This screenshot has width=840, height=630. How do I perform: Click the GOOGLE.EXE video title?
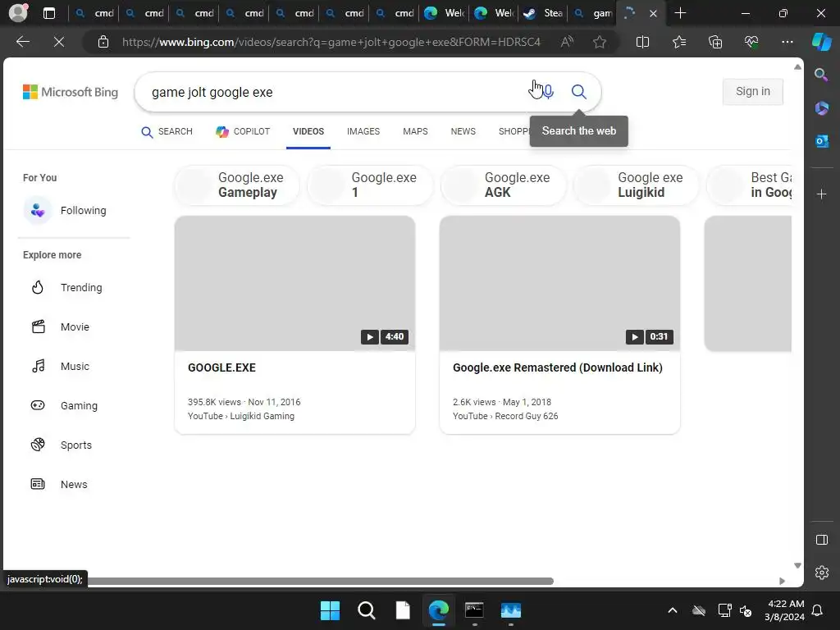click(x=221, y=367)
